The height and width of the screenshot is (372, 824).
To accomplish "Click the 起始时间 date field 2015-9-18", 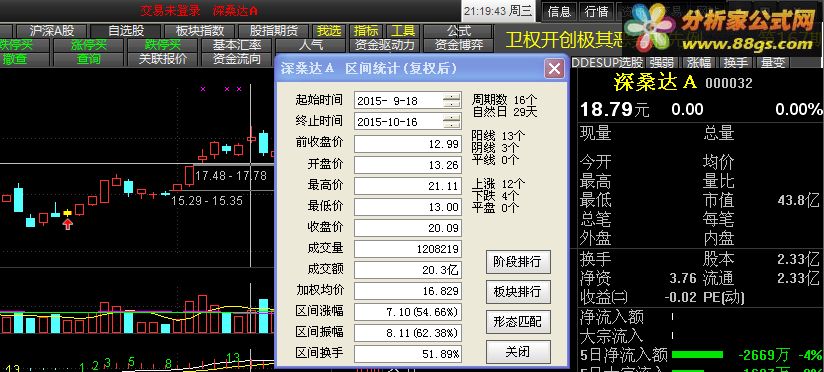I will tap(399, 100).
